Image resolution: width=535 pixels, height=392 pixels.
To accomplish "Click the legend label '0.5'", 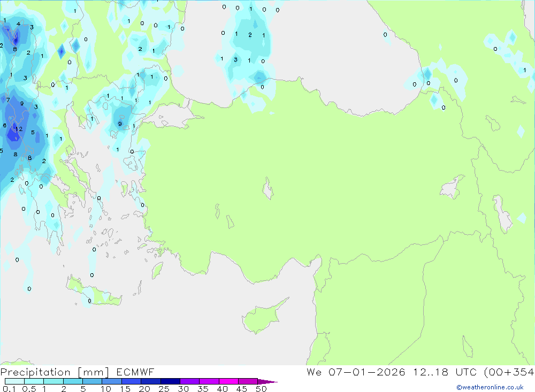I will tap(29, 389).
